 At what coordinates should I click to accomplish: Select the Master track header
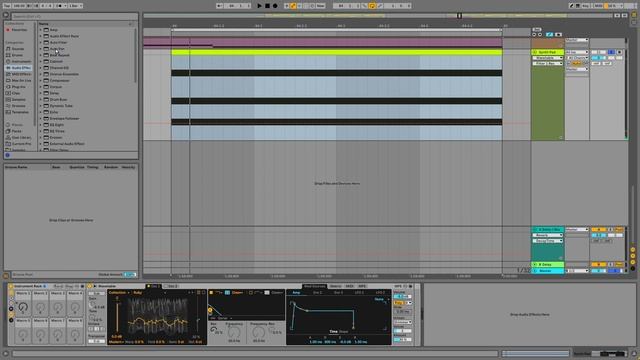point(547,271)
